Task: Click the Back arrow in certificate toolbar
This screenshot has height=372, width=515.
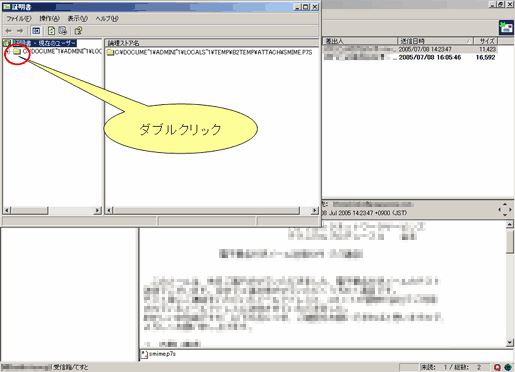Action: pyautogui.click(x=9, y=31)
